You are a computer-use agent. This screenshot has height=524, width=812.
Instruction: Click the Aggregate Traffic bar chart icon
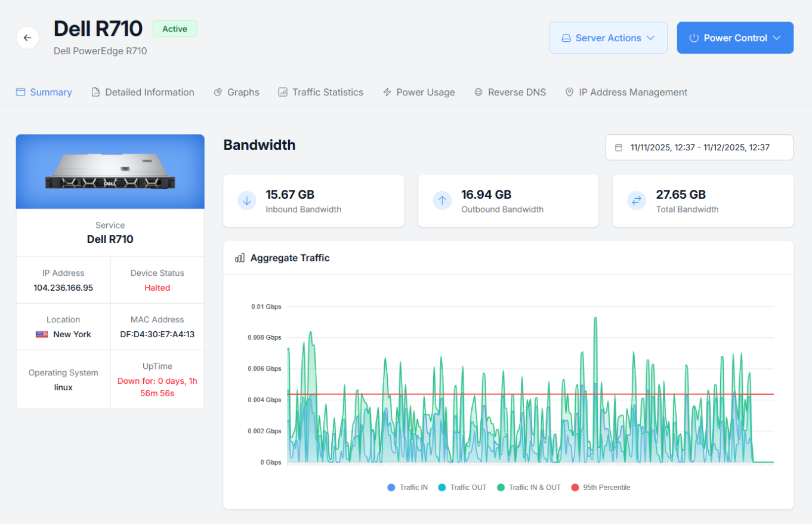coord(240,258)
